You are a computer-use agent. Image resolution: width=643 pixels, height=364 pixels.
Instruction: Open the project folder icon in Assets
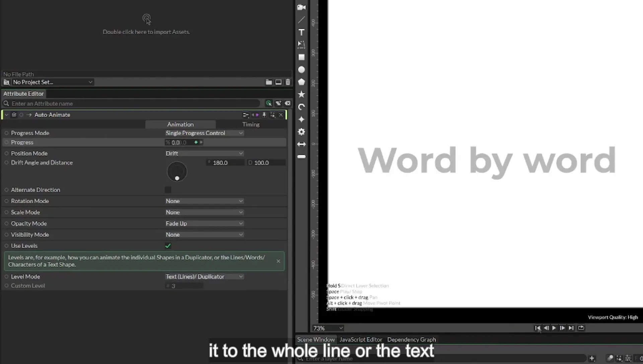pos(269,82)
